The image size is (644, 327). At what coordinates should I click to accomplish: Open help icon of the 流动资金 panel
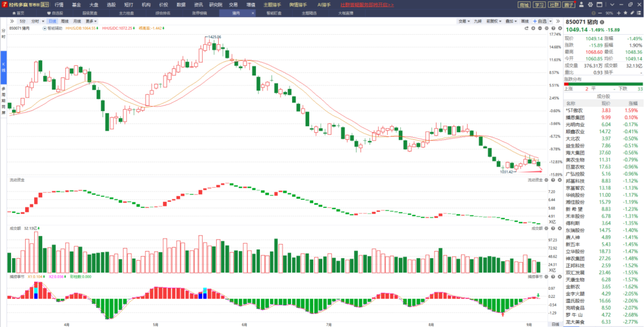click(553, 180)
